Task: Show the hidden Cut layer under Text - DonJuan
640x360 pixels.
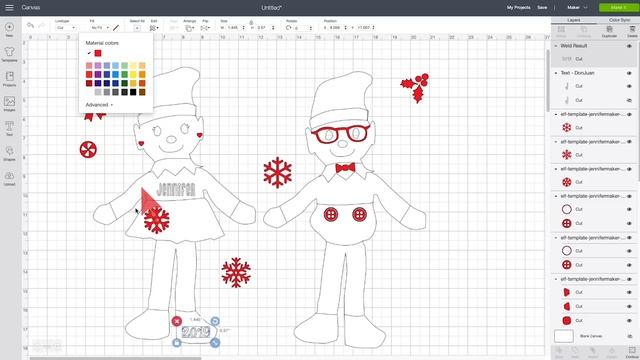Action: (x=629, y=100)
